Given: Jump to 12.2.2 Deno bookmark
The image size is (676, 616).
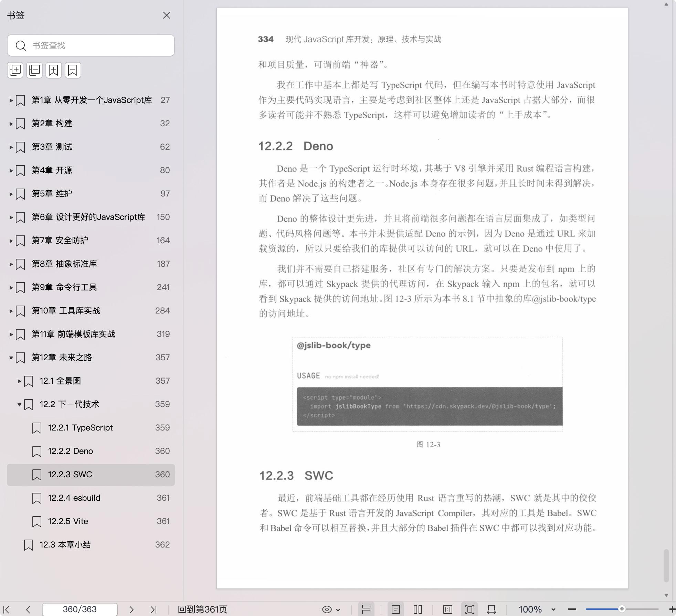Looking at the screenshot, I should coord(91,451).
